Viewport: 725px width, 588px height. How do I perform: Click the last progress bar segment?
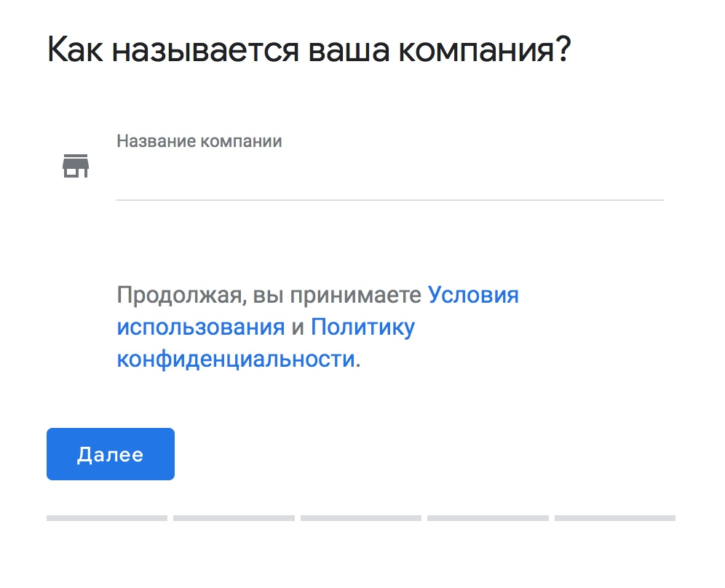point(615,518)
